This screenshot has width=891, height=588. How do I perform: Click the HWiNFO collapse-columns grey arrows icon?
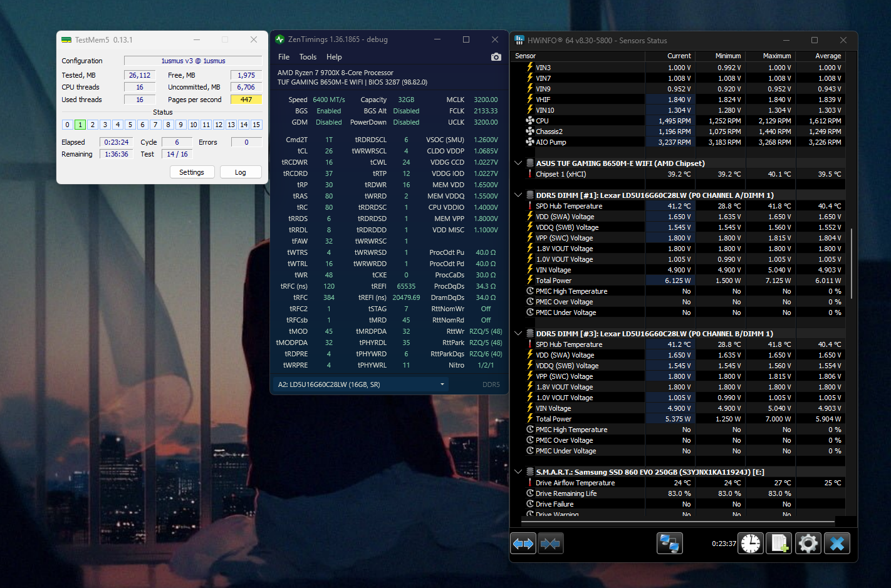551,544
